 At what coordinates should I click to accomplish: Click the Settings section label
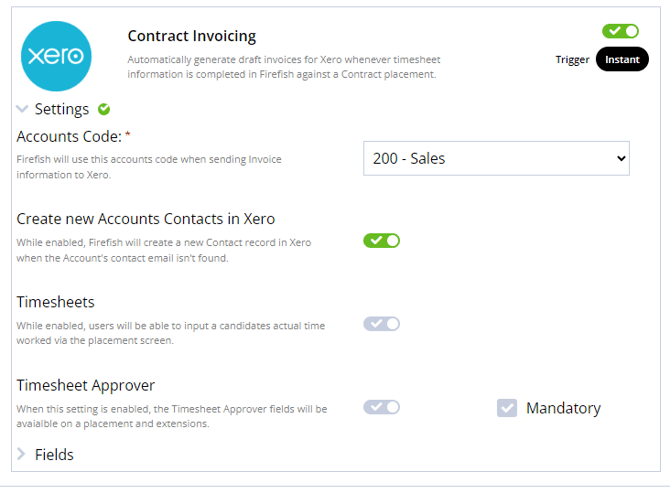(x=62, y=109)
